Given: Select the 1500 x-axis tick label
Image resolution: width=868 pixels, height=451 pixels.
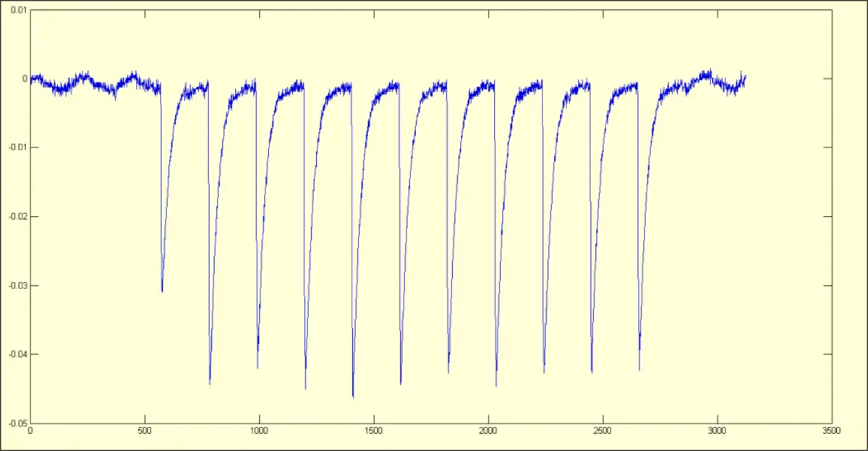Looking at the screenshot, I should point(373,430).
